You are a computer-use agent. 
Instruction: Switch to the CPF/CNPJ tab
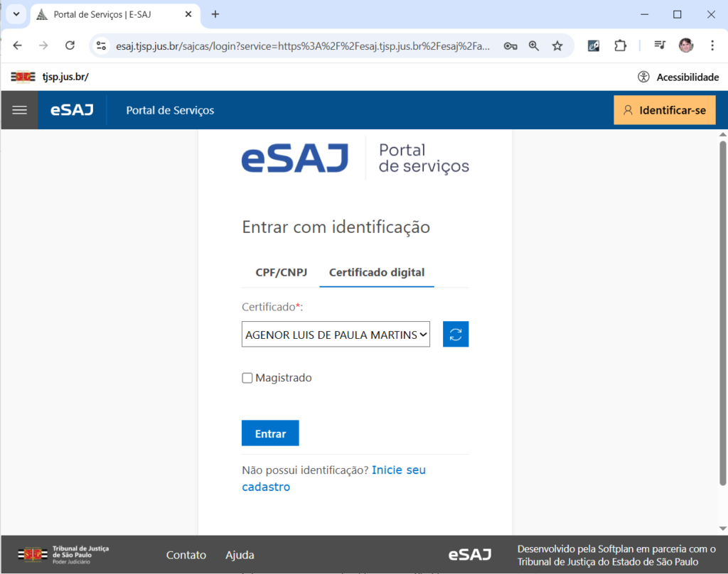281,273
